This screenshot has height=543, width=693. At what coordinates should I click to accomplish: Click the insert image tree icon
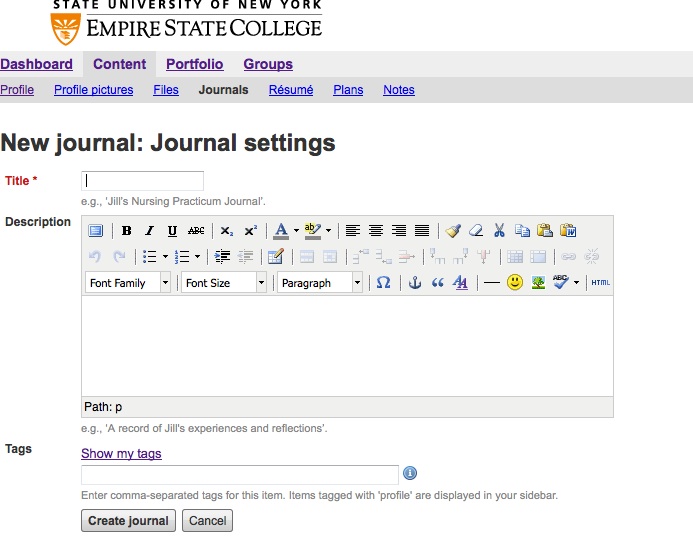click(x=538, y=283)
